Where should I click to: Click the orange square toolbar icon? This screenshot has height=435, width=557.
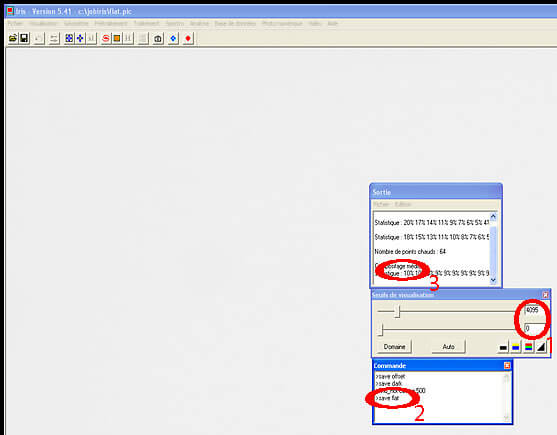117,38
